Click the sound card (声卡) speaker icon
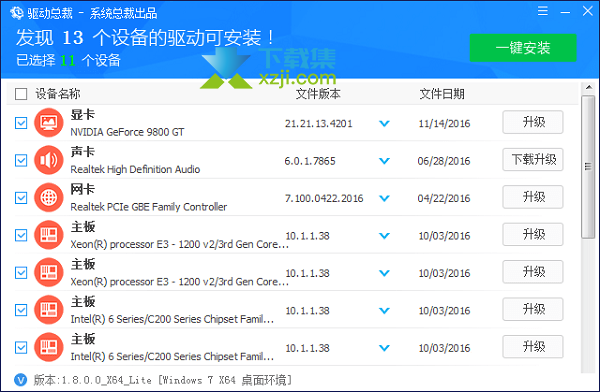 pos(49,160)
